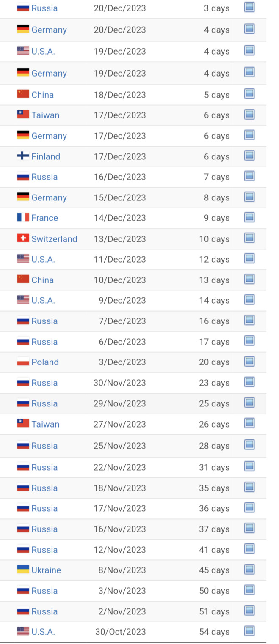Click the screenshot icon for the 18/Dec/2023 China row
Viewport: 279px width, 644px height.
pos(249,94)
